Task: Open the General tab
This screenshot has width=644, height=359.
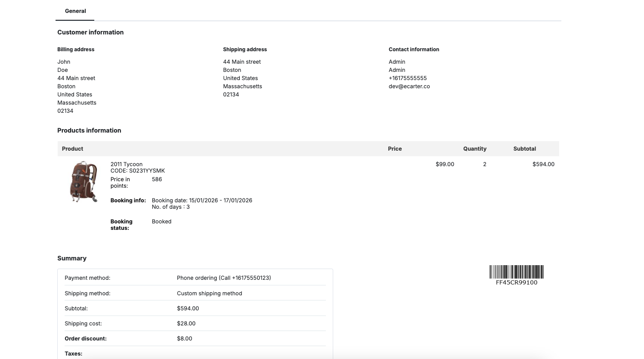Action: 75,11
